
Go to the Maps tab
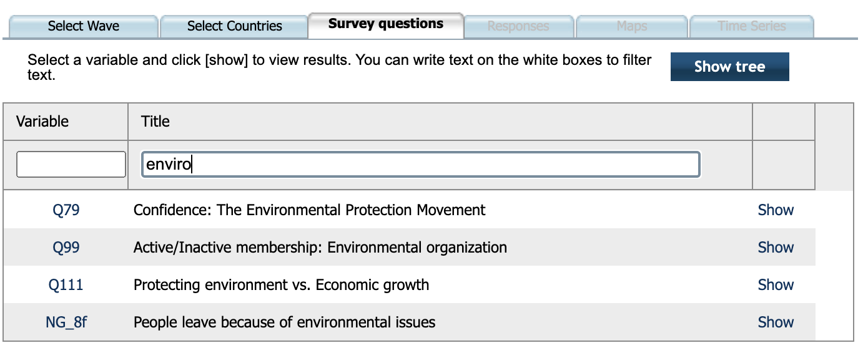[x=631, y=26]
